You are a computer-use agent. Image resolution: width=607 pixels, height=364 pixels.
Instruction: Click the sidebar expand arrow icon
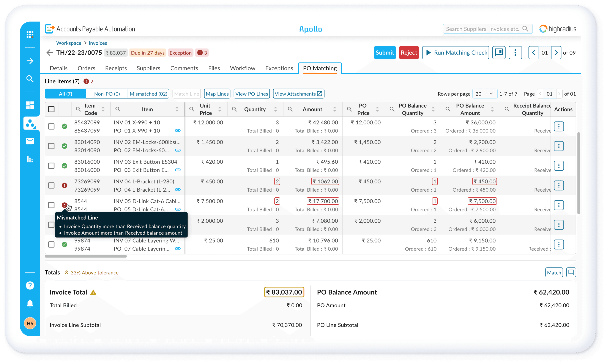[x=30, y=61]
